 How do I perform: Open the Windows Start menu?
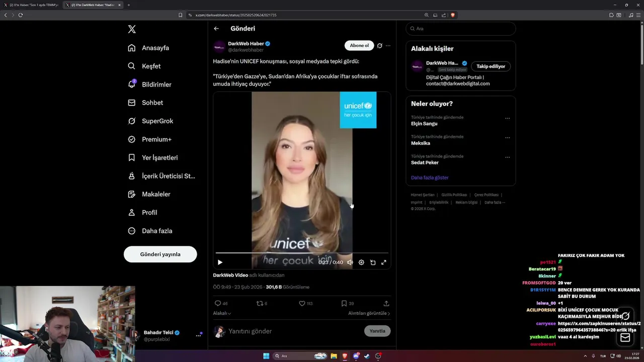(x=266, y=356)
